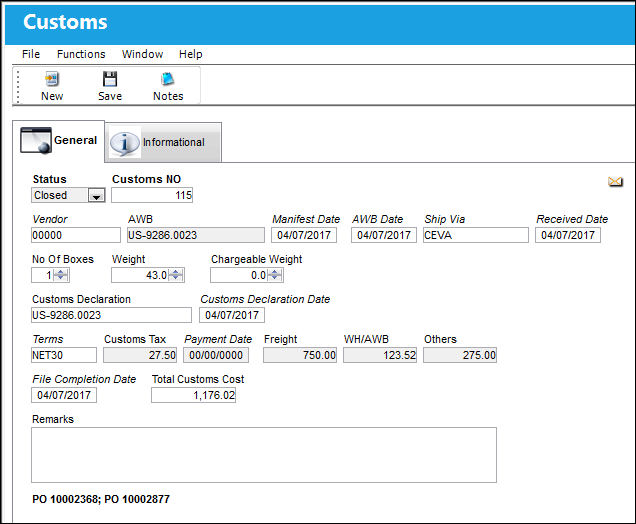Screen dimensions: 636x524
Task: Open the Window menu
Action: click(142, 54)
